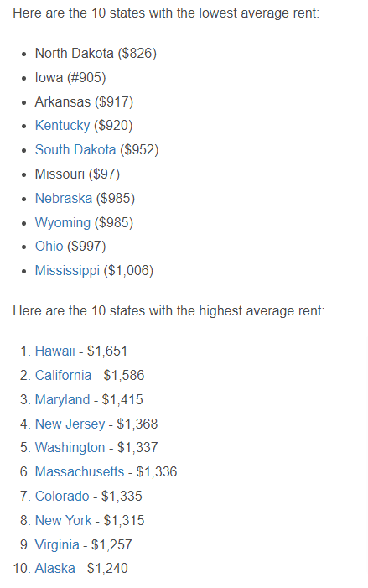Click the Hawaii link
Viewport: 368px width, 588px height.
[x=55, y=351]
